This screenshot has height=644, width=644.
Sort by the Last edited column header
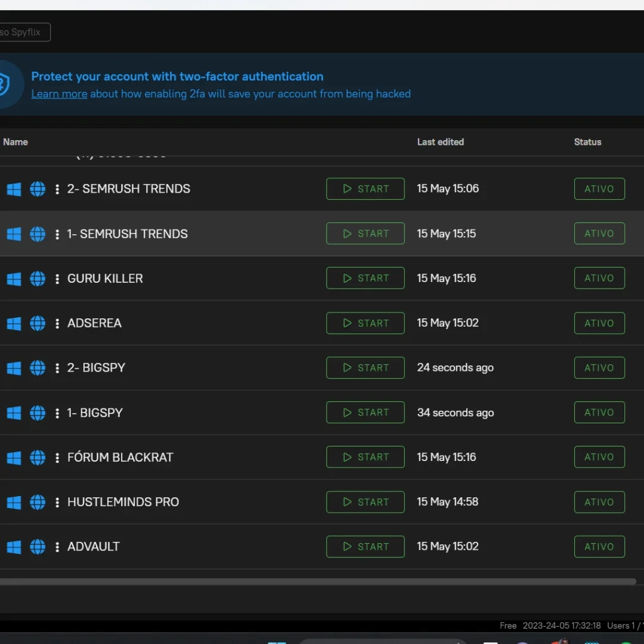coord(440,142)
